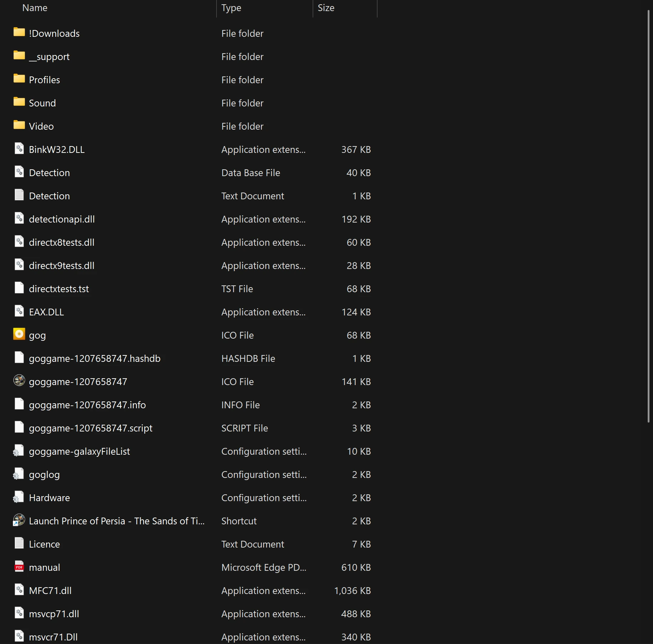
Task: Select the BinkW32.DLL file icon
Action: click(19, 149)
